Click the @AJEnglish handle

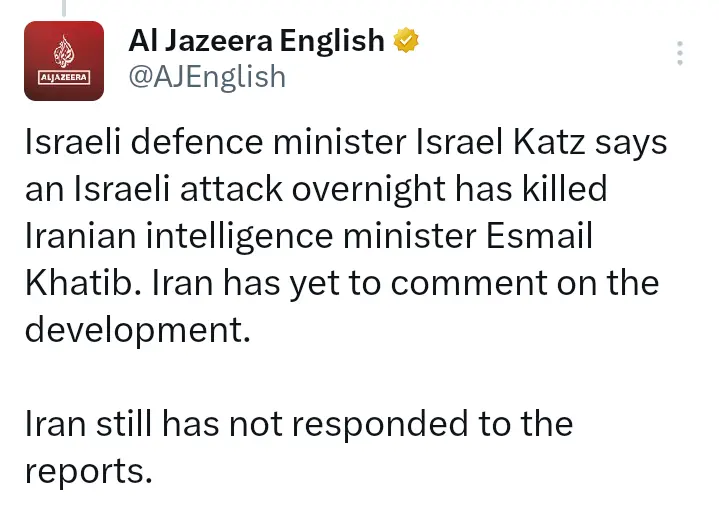pyautogui.click(x=207, y=76)
